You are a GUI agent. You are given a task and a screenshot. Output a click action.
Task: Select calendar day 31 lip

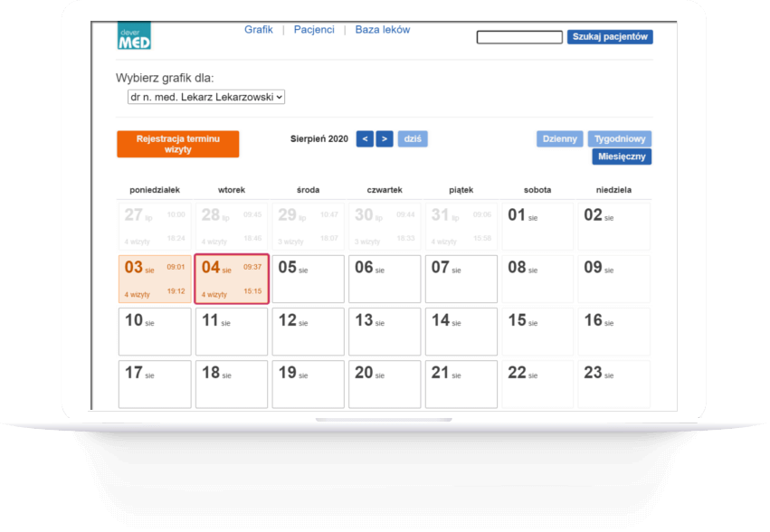pyautogui.click(x=461, y=226)
